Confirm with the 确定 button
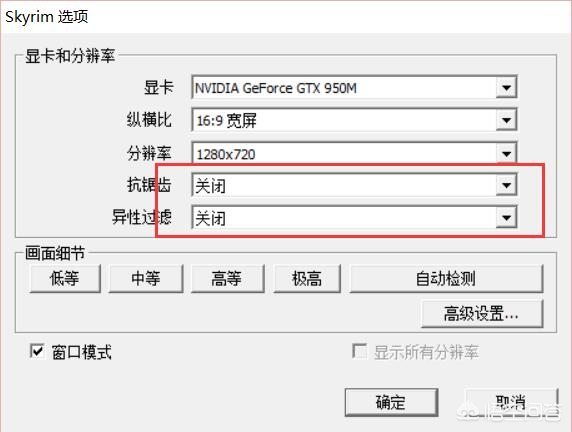This screenshot has height=432, width=572. tap(391, 402)
